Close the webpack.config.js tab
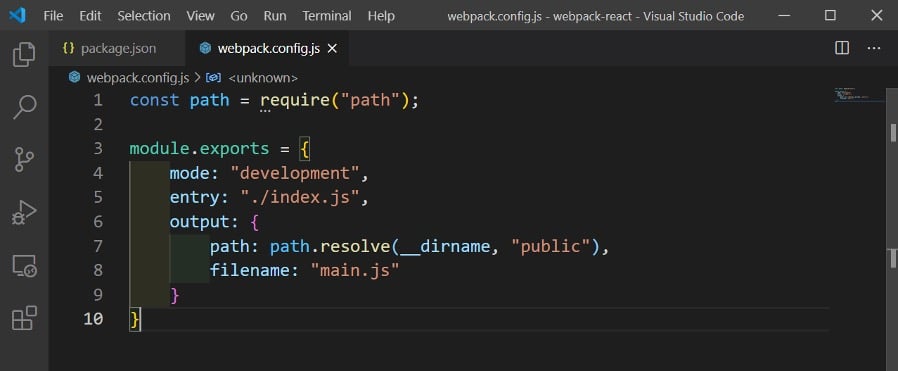 pyautogui.click(x=332, y=49)
